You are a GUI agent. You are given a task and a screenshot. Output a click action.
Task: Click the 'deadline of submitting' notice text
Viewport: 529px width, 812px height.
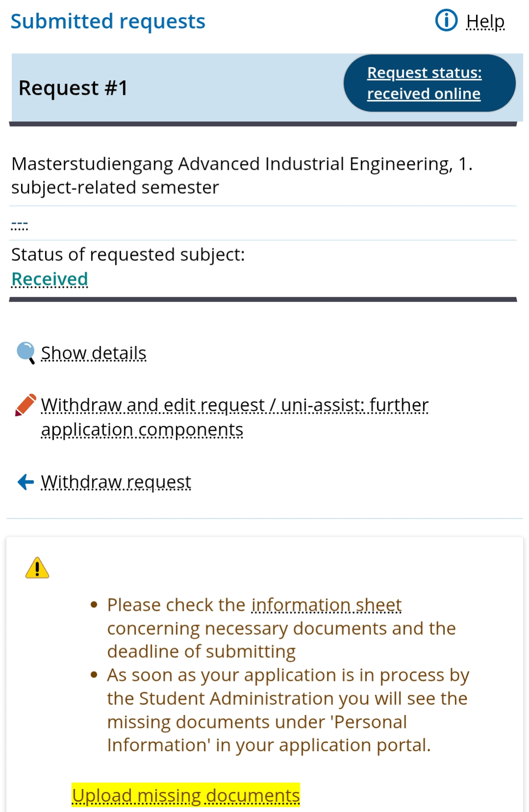click(201, 651)
